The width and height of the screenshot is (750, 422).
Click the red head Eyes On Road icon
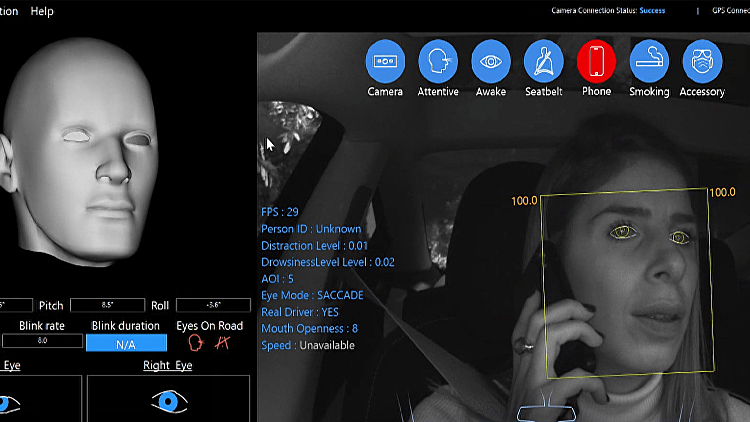point(196,343)
